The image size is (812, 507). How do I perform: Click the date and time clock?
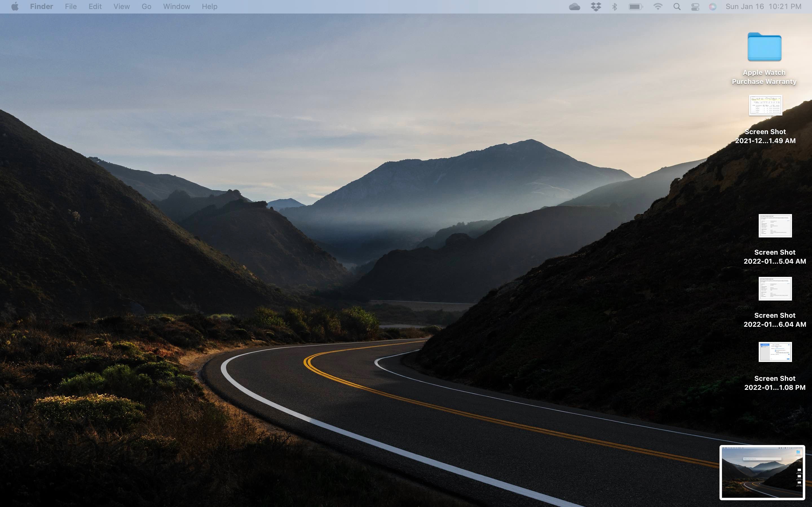point(763,7)
